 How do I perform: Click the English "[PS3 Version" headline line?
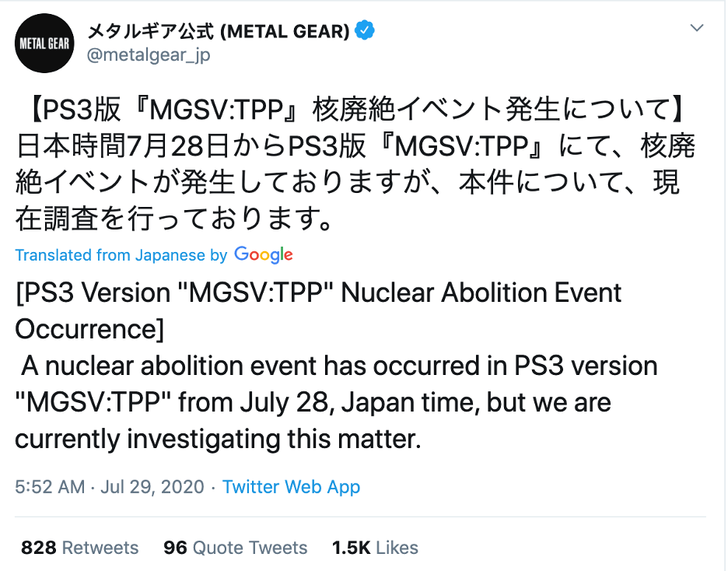click(x=319, y=293)
